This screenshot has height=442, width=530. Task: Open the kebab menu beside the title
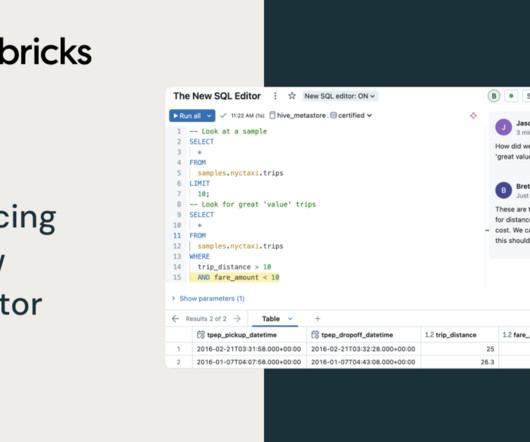(x=275, y=96)
